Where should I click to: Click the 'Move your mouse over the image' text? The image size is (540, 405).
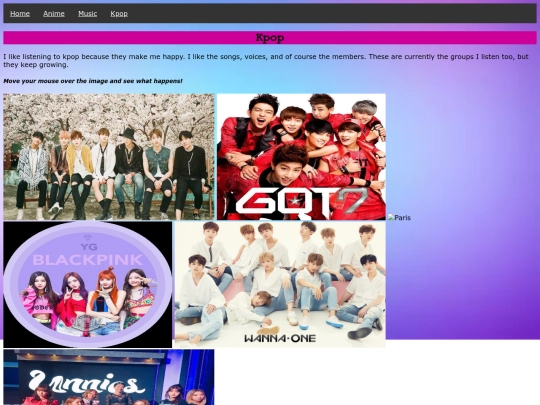click(x=93, y=81)
